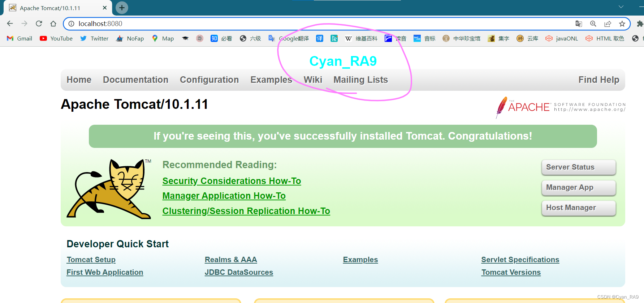Open the 必看 Zhihu bookmark
This screenshot has height=303, width=644.
pos(221,38)
